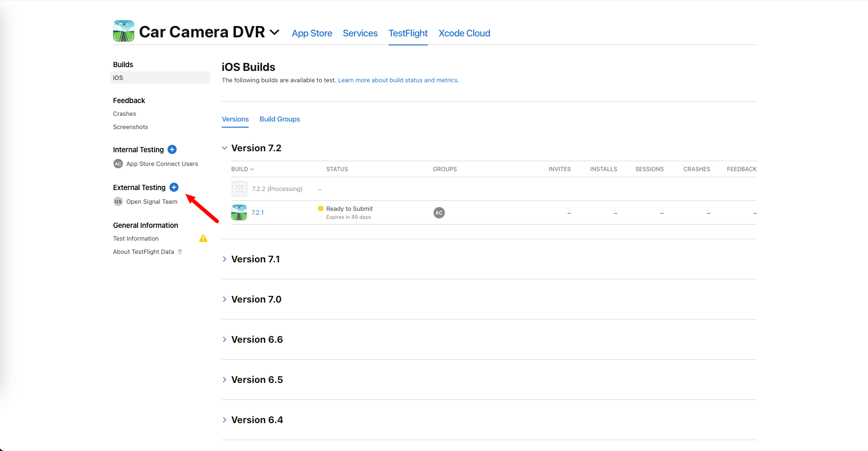Add a new External Testing group
868x451 pixels.
pos(174,187)
